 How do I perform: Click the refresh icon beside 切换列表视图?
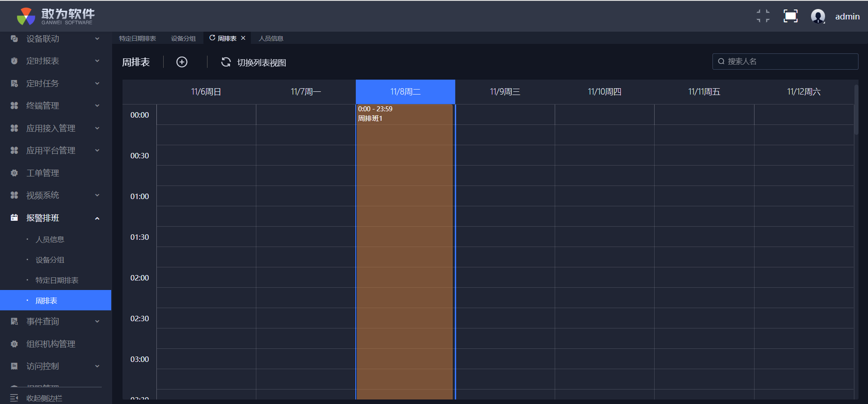coord(226,62)
